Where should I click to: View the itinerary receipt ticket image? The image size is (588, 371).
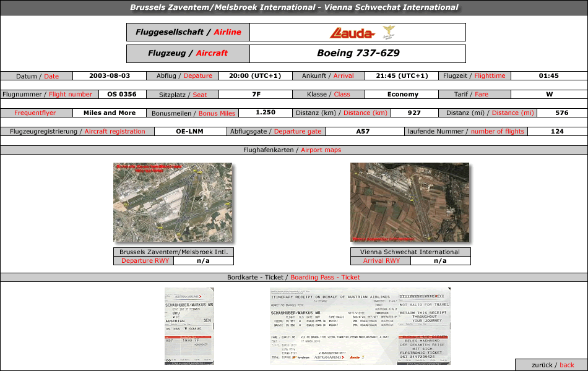tap(360, 326)
